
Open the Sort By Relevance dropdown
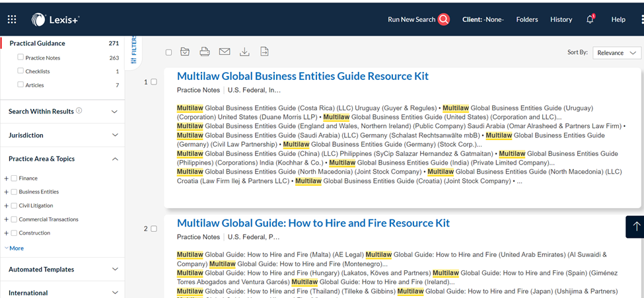pos(617,53)
